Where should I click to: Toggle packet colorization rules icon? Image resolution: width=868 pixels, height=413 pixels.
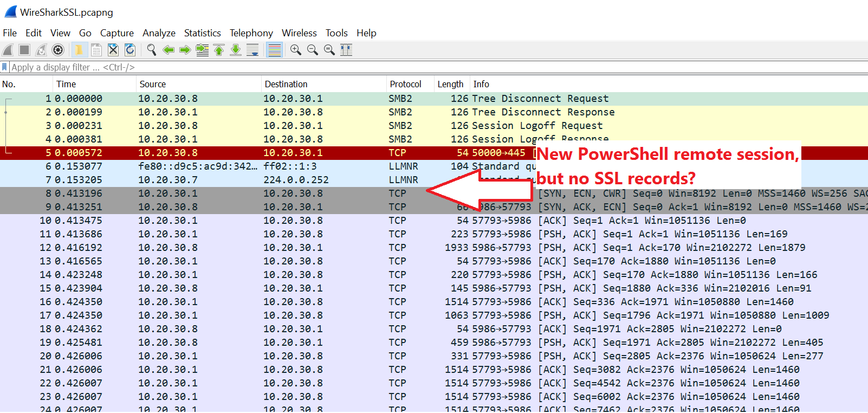[x=275, y=50]
